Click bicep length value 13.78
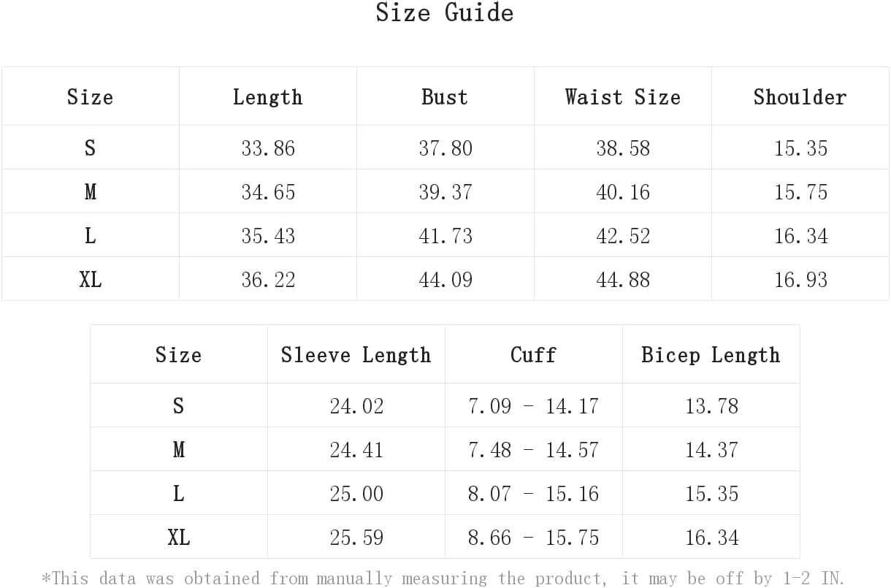The height and width of the screenshot is (588, 891). [711, 406]
